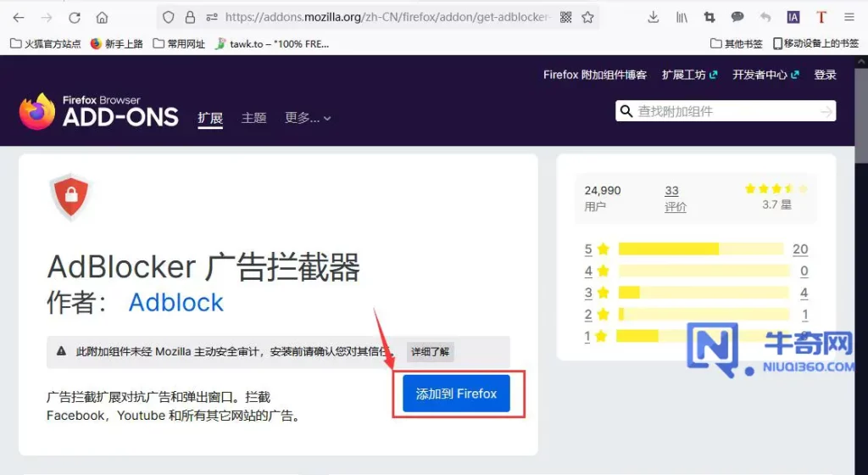Viewport: 868px width, 475px height.
Task: Open 移动设备上的书签 folder
Action: 815,44
